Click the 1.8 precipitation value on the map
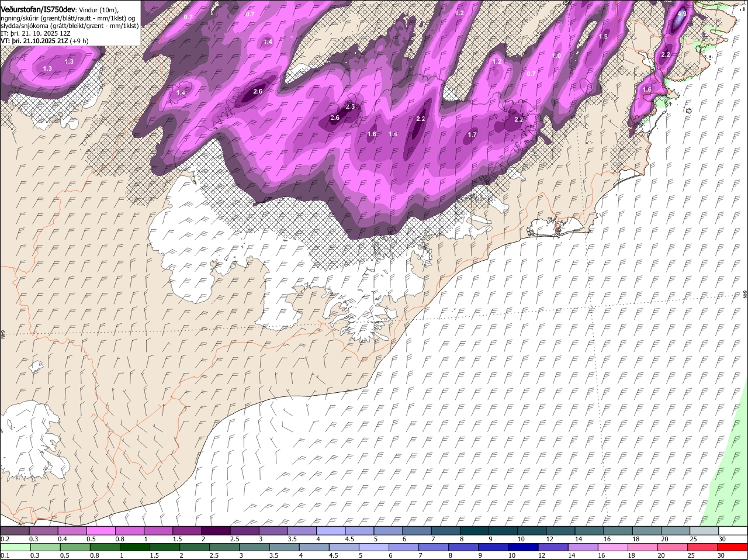Image resolution: width=748 pixels, height=560 pixels. [604, 36]
